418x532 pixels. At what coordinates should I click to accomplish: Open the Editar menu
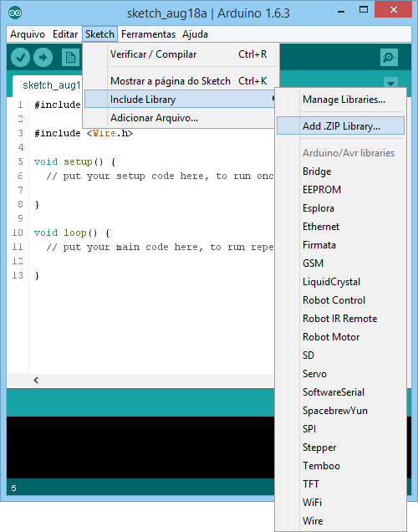(65, 34)
